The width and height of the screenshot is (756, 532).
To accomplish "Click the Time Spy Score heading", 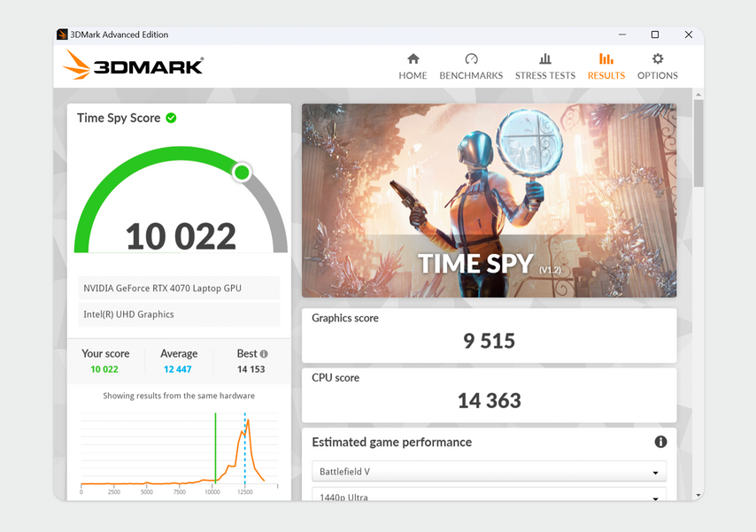I will pos(119,118).
